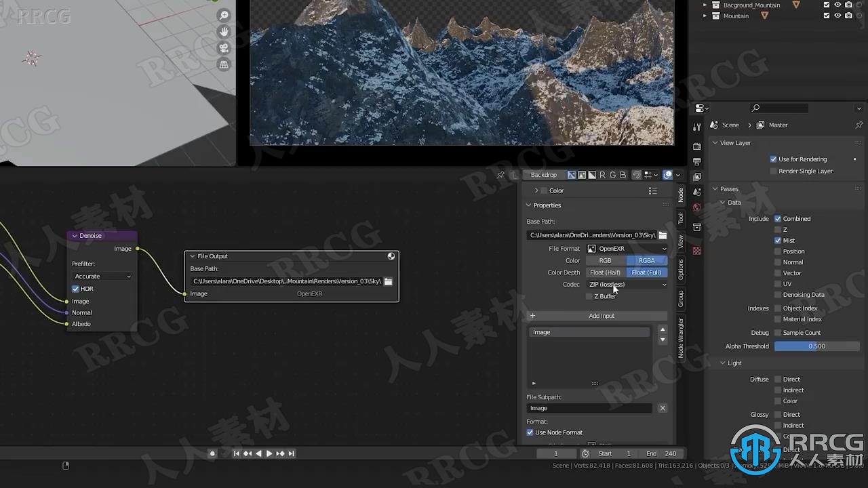
Task: Open the Prefilter Accurate dropdown
Action: pyautogui.click(x=102, y=277)
